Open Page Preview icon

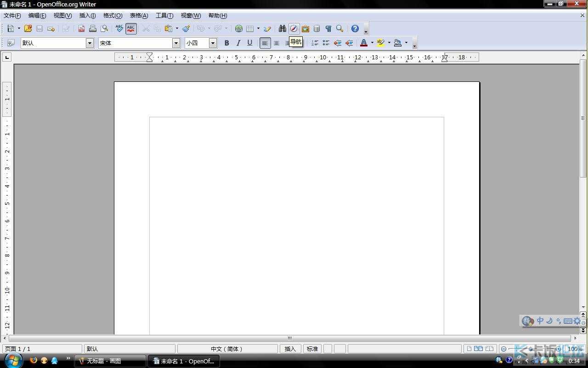tap(104, 29)
